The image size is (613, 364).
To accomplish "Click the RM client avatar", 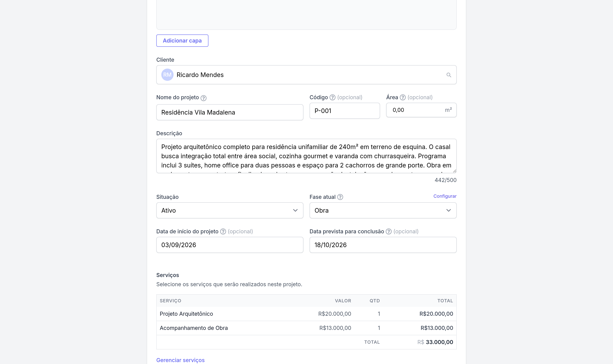I will (167, 75).
